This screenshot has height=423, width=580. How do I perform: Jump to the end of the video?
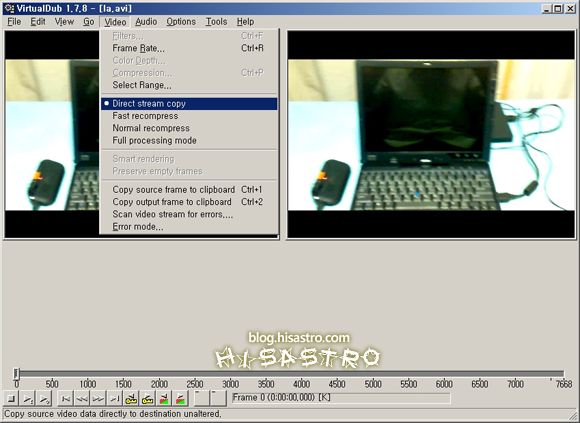click(x=114, y=399)
